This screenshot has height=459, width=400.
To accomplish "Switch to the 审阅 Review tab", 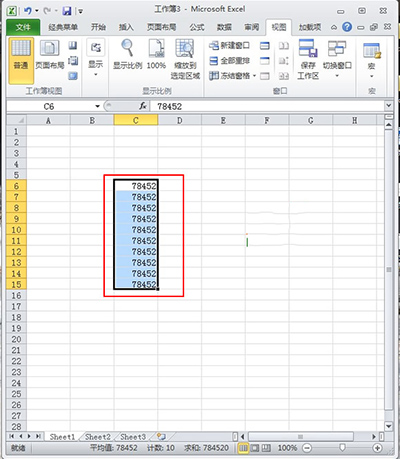I will 251,27.
